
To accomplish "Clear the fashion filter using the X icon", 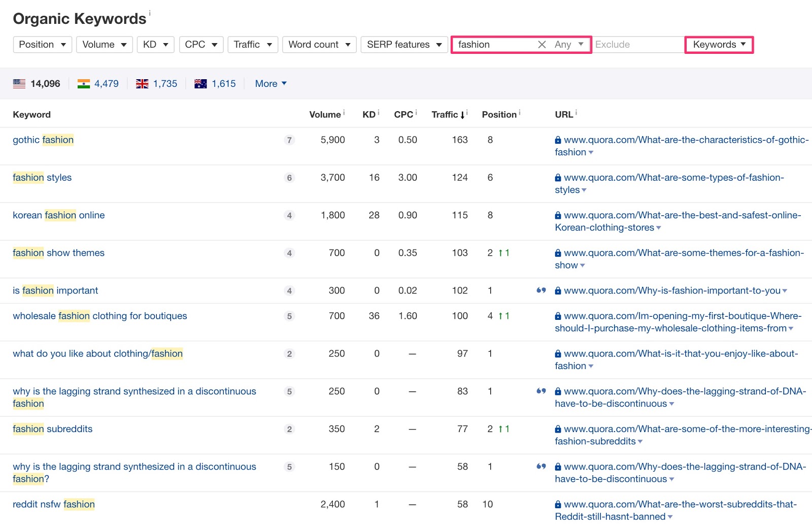I will point(541,45).
